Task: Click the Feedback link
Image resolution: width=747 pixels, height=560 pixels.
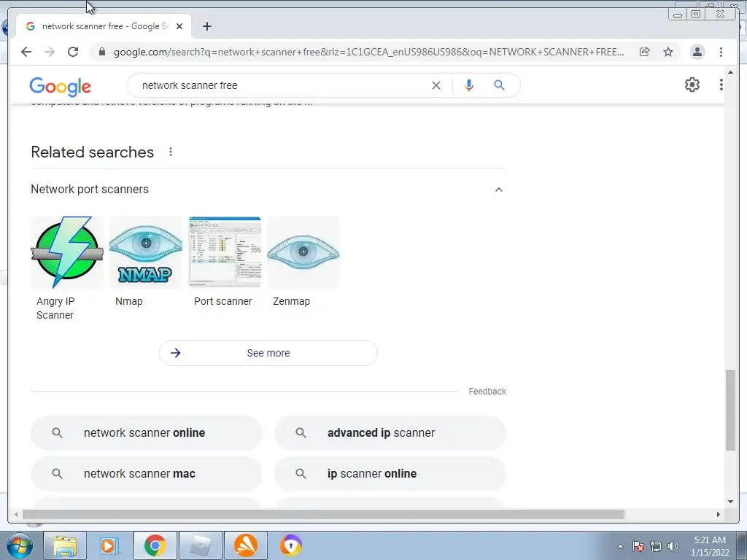Action: point(487,392)
